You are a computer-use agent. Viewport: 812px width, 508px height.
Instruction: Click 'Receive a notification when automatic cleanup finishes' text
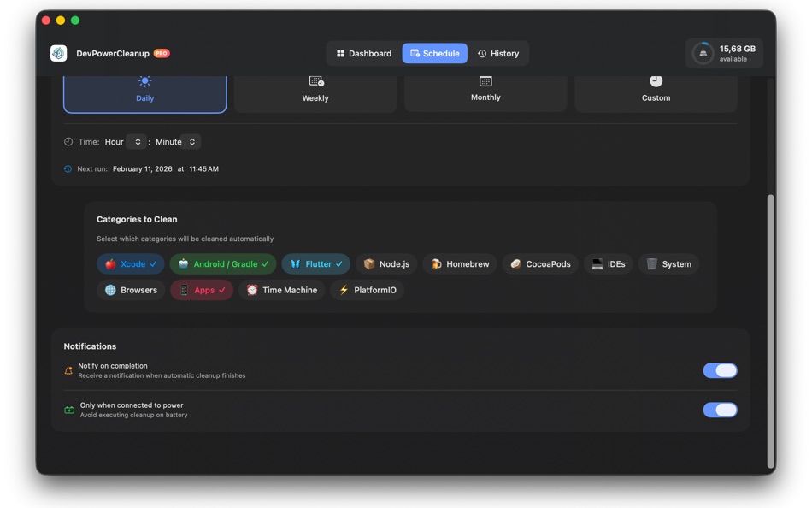coord(162,375)
